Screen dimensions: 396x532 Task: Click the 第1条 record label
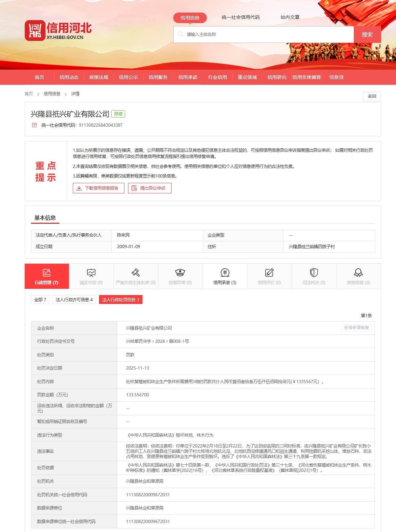pos(366,316)
